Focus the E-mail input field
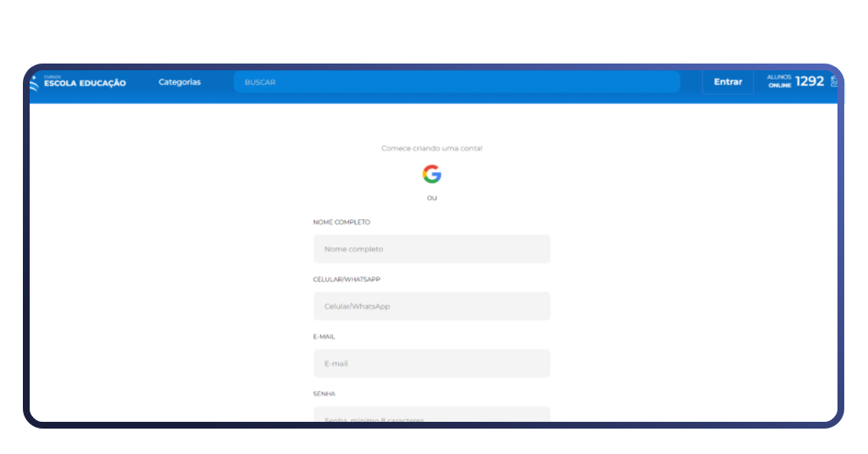This screenshot has height=454, width=868. 431,363
